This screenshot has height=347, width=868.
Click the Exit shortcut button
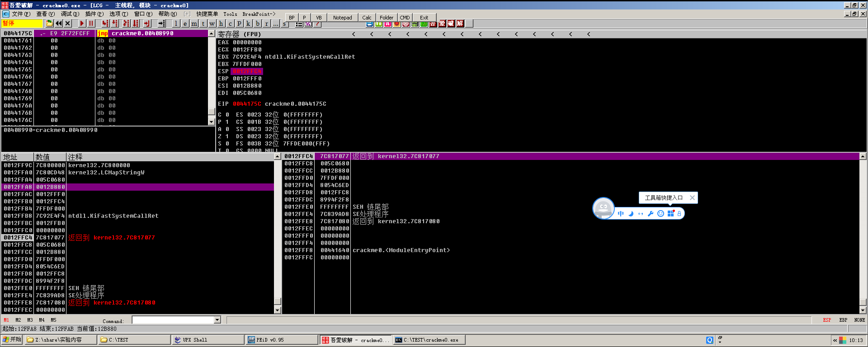click(x=424, y=18)
